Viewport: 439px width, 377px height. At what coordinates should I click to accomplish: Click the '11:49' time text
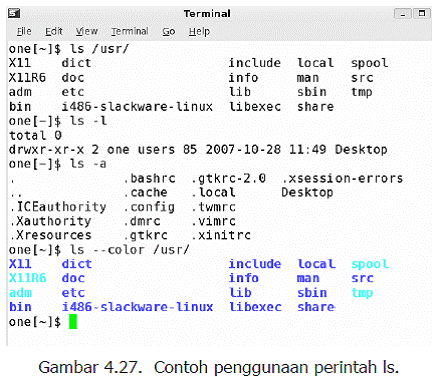coord(308,149)
